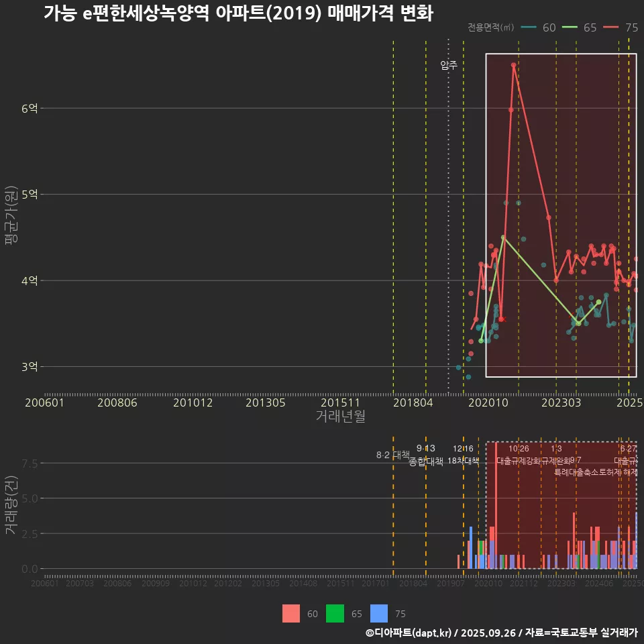Click the 9·13 종합대책 annotation

point(426,455)
